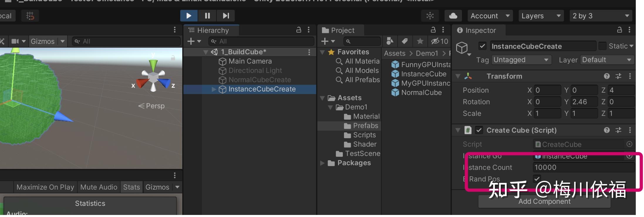644x217 pixels.
Task: Open the Cloud services icon
Action: click(453, 16)
